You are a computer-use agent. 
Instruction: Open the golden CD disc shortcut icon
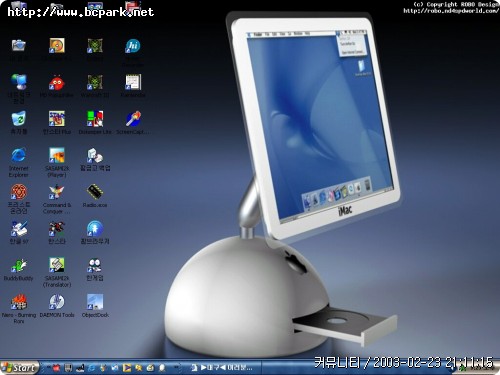[57, 45]
